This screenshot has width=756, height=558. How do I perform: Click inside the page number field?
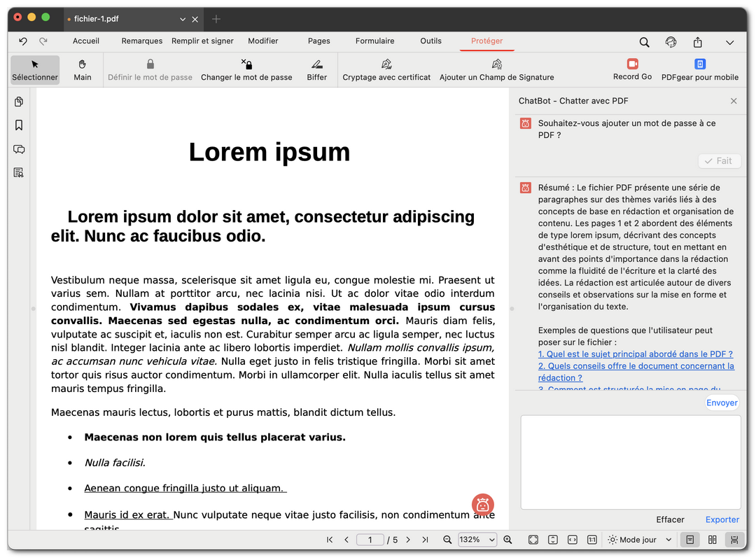coord(370,540)
